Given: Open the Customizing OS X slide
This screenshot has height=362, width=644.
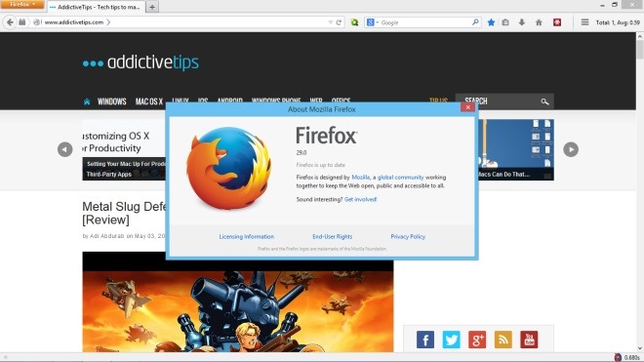Looking at the screenshot, I should click(x=124, y=150).
